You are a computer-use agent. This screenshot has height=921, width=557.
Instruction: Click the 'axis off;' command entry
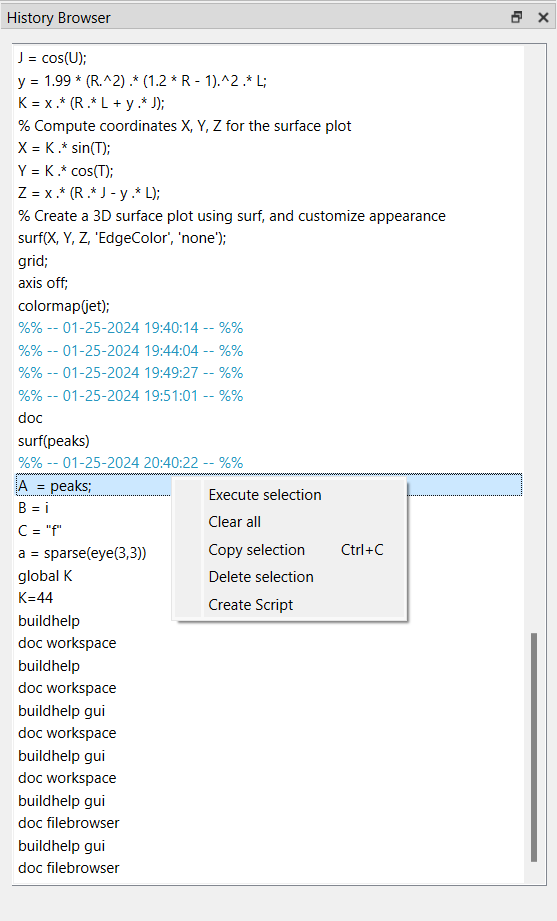tap(43, 283)
